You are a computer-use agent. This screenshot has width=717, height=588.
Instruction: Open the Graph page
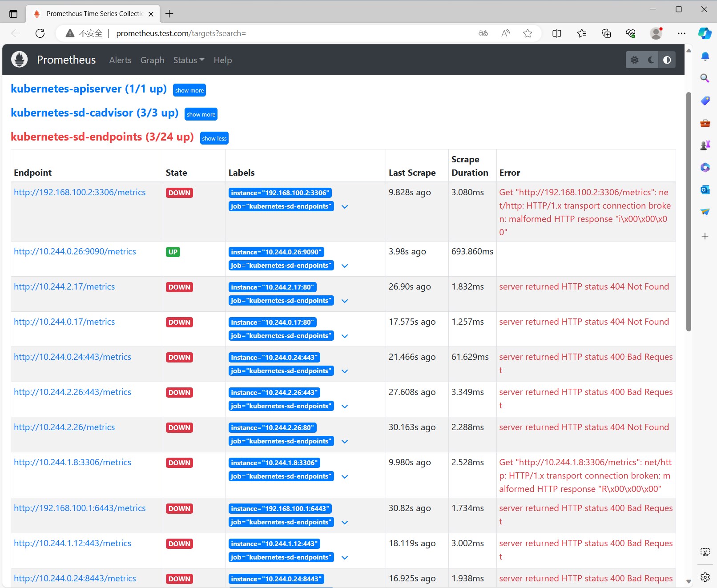(x=153, y=60)
